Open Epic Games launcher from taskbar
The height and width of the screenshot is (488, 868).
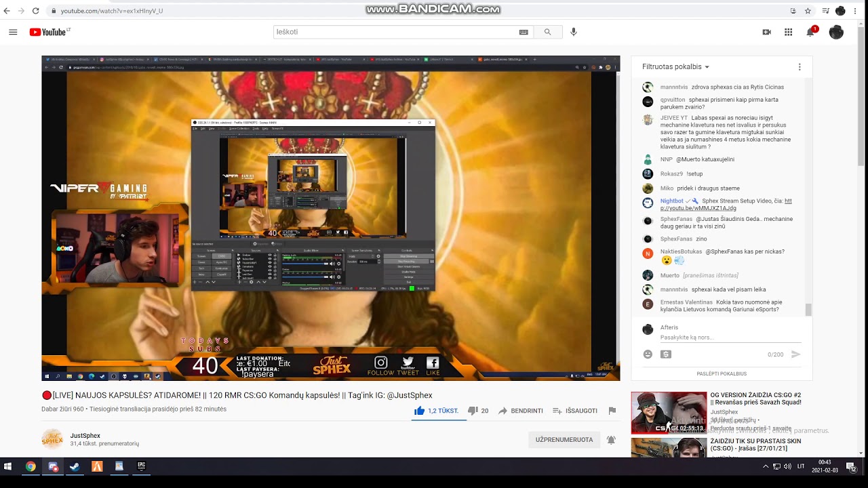[141, 466]
